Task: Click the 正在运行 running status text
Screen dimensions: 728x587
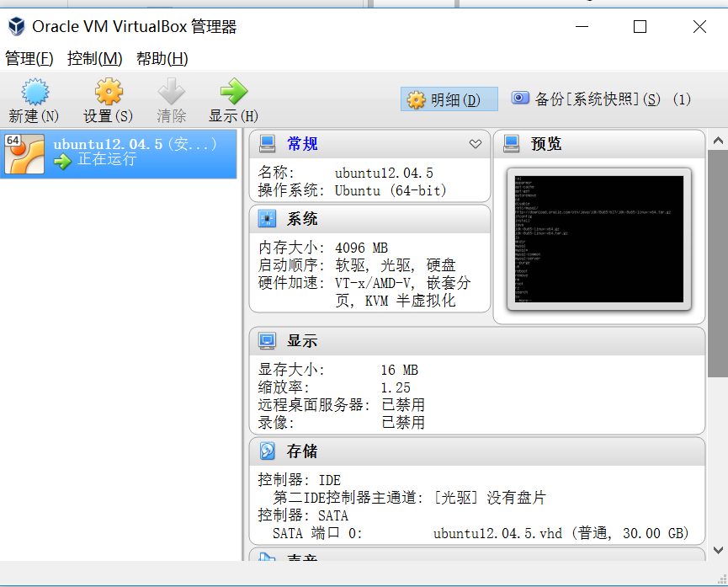Action: 107,159
